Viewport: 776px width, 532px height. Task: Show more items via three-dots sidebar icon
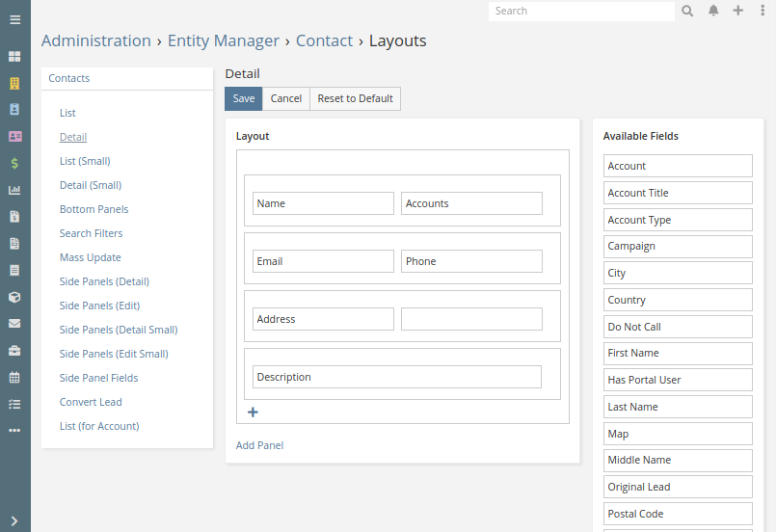point(14,431)
